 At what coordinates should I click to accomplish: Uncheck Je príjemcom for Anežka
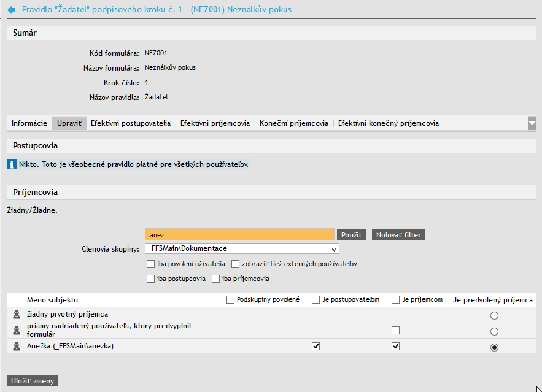pyautogui.click(x=396, y=347)
